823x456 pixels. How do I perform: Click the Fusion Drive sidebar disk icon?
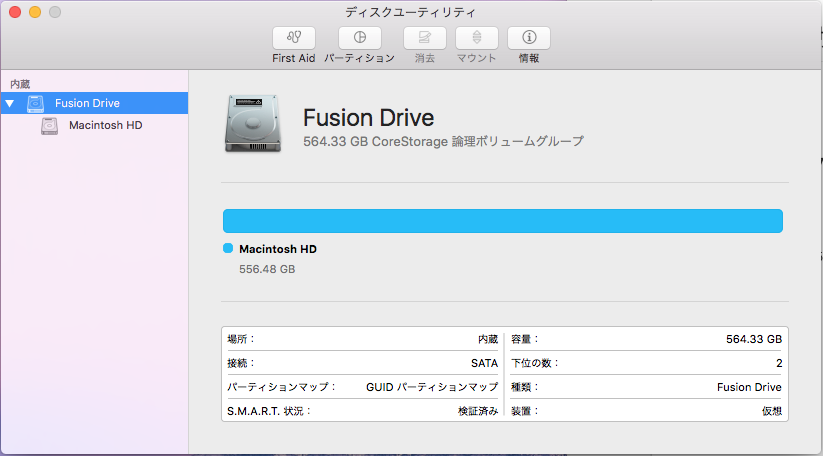pyautogui.click(x=36, y=103)
